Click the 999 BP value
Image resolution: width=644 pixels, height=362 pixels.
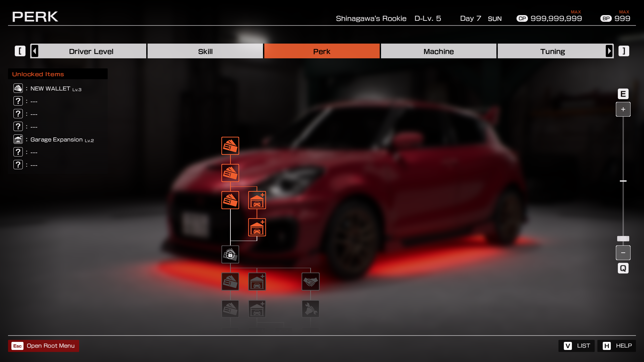(622, 18)
